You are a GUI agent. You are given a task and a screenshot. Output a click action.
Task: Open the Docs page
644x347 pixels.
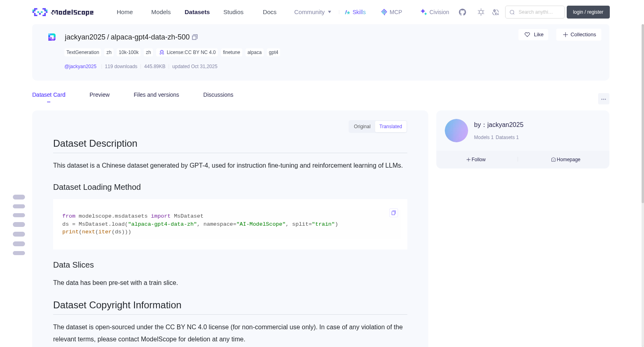(270, 12)
